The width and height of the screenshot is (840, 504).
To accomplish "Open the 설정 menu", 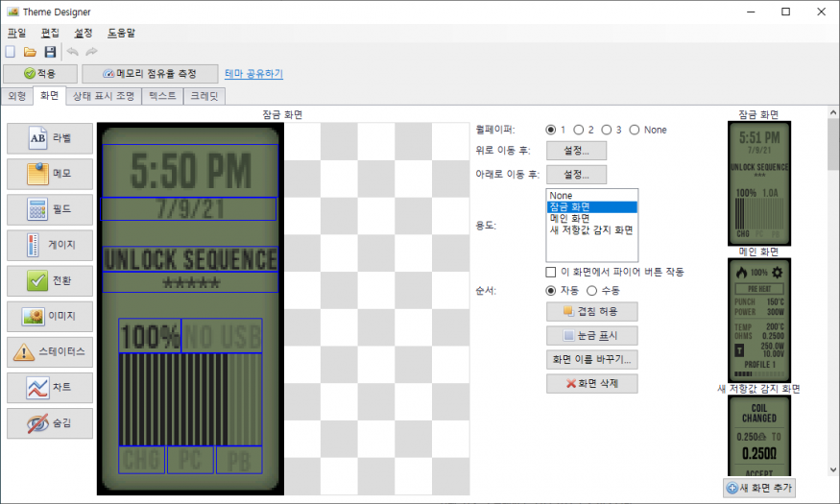I will click(x=83, y=33).
